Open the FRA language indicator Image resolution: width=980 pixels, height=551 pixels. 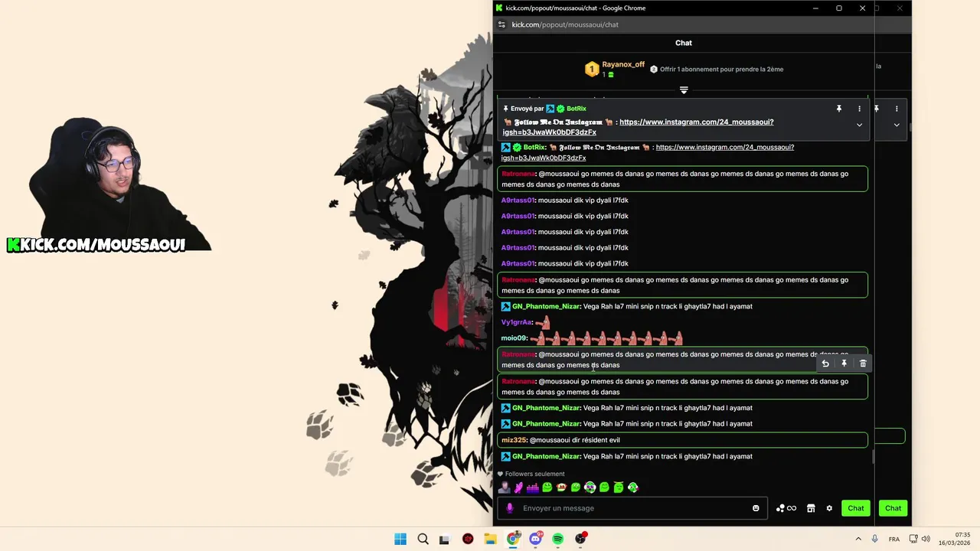(x=894, y=539)
